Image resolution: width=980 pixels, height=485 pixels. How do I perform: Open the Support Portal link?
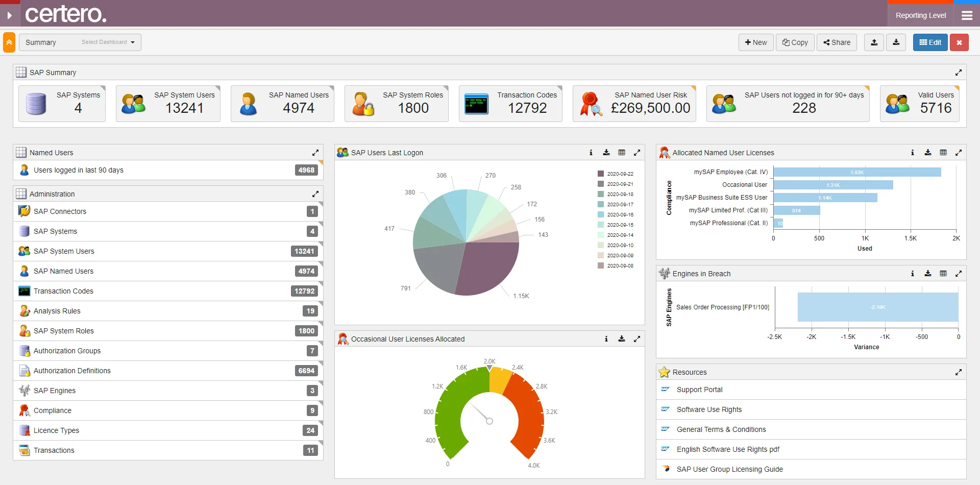(699, 390)
